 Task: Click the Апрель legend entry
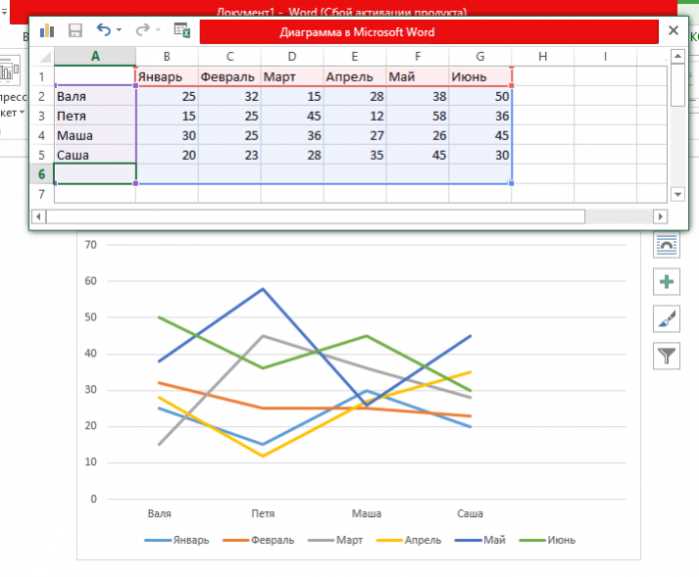[409, 540]
